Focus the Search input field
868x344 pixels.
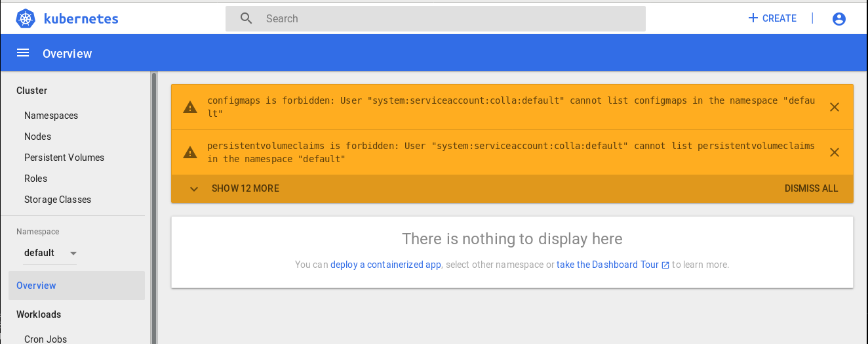435,18
